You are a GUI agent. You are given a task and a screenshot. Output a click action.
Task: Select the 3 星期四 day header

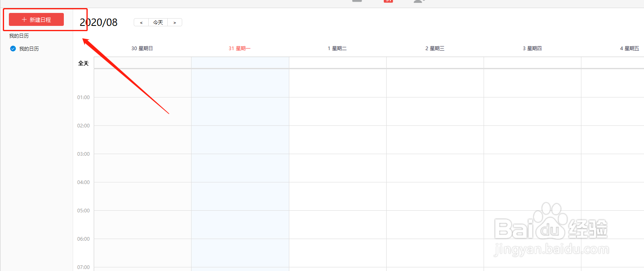[532, 48]
